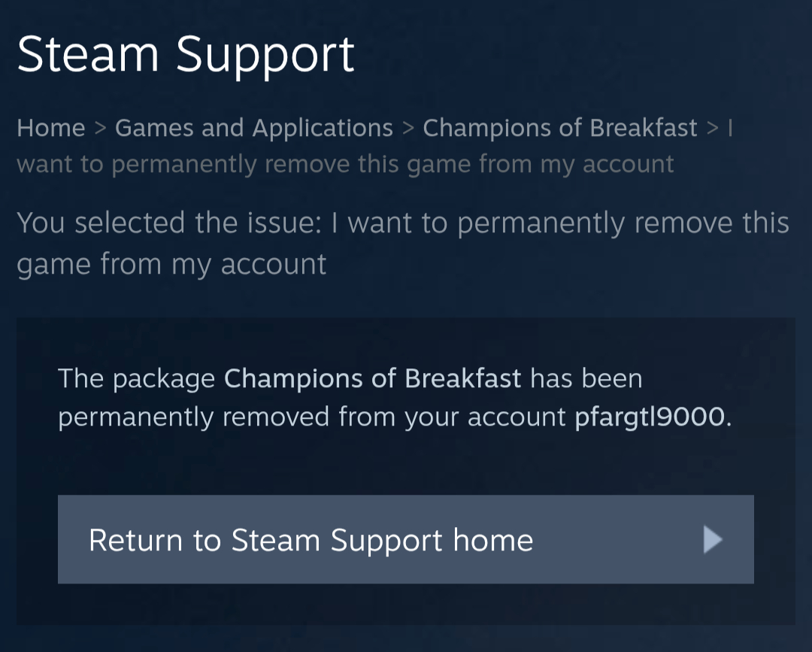Click the current breadcrumb ending in 'from my account'
Viewport: 812px width, 652px height.
coord(345,164)
